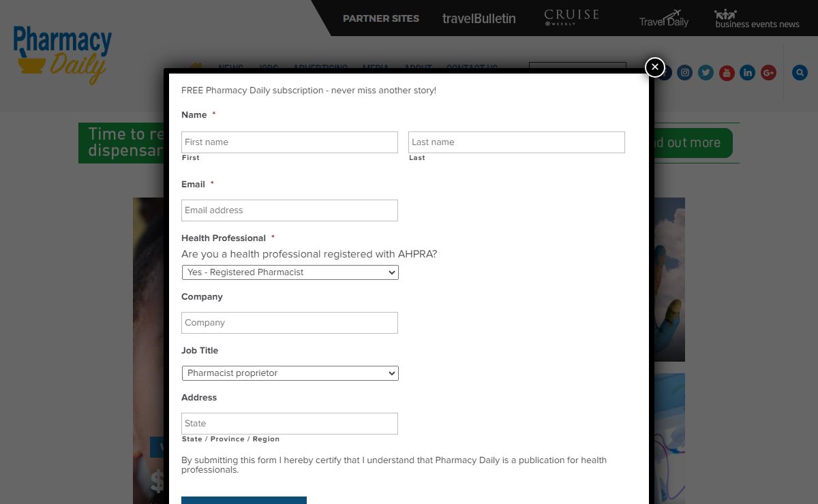Open the YouTube social icon

click(727, 73)
